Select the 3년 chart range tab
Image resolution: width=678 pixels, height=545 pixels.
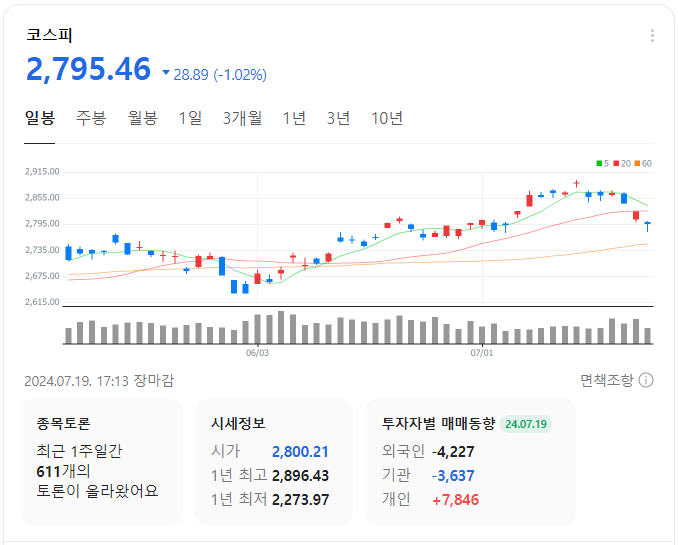338,118
